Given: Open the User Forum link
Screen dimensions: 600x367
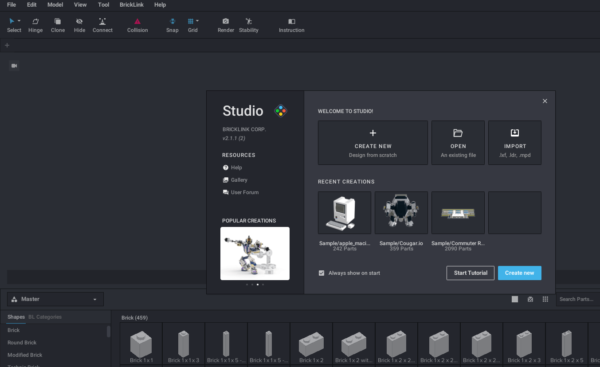Looking at the screenshot, I should pos(241,192).
